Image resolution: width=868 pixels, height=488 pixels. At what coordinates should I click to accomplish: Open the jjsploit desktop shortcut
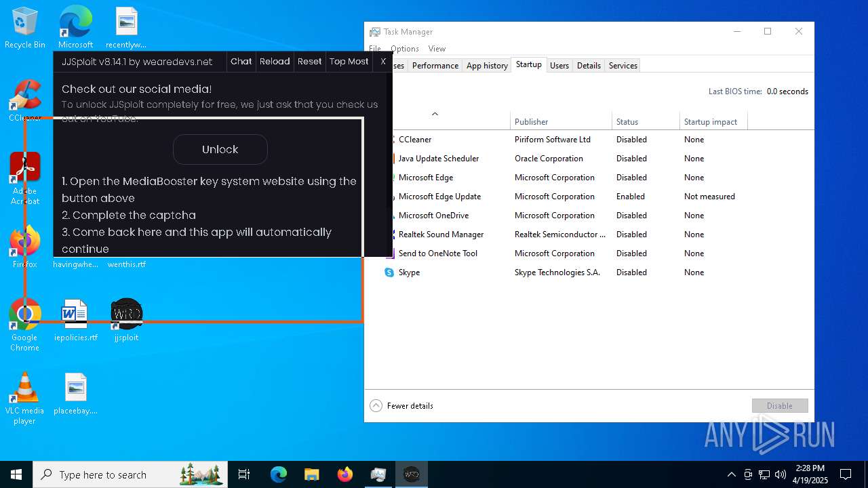pyautogui.click(x=126, y=320)
